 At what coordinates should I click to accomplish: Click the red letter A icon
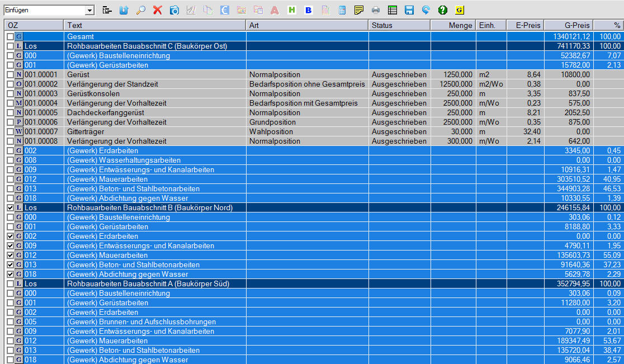point(275,10)
